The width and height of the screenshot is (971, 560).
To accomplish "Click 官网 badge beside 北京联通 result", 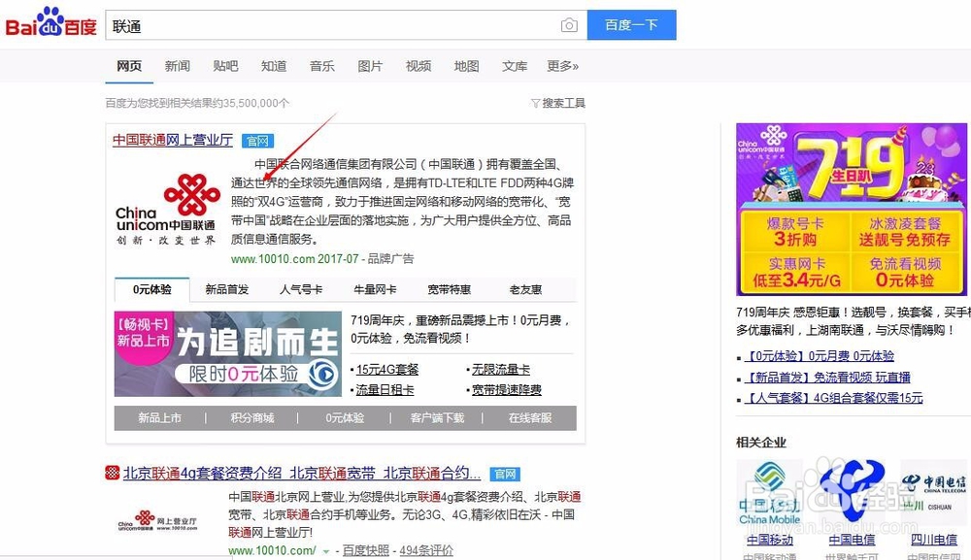I will click(505, 474).
